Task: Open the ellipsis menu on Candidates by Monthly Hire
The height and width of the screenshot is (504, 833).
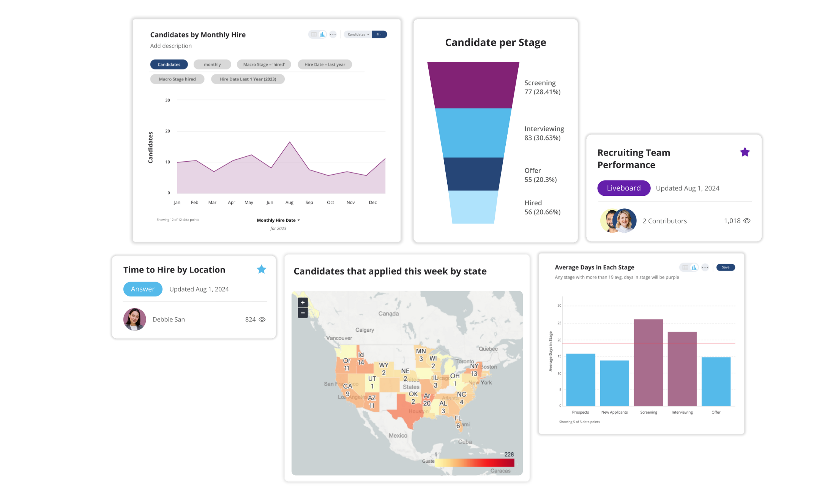Action: pyautogui.click(x=333, y=35)
